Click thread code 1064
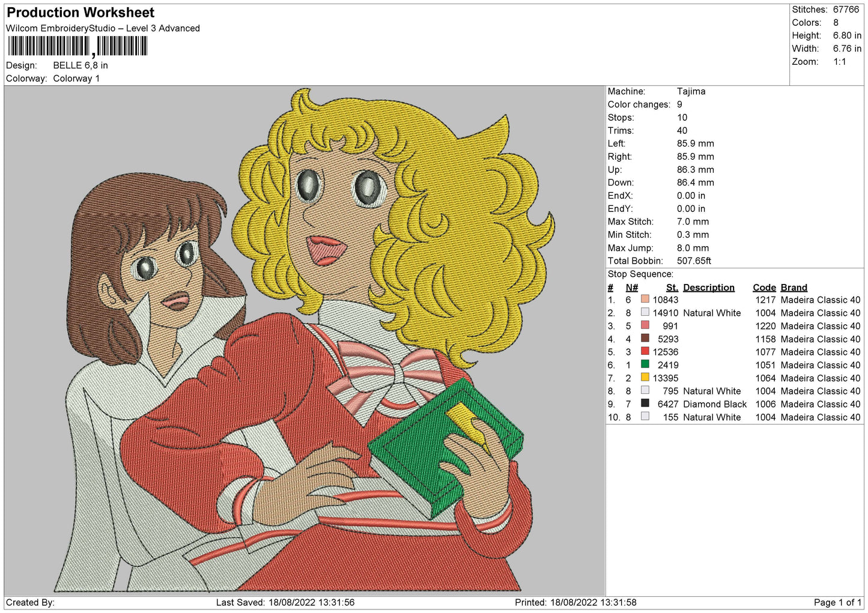This screenshot has width=868, height=613. pyautogui.click(x=765, y=378)
